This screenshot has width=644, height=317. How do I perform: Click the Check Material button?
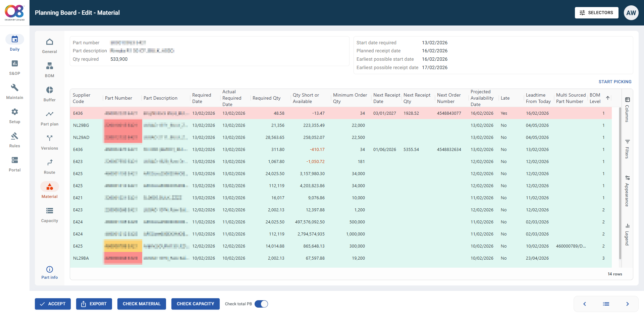tap(142, 304)
